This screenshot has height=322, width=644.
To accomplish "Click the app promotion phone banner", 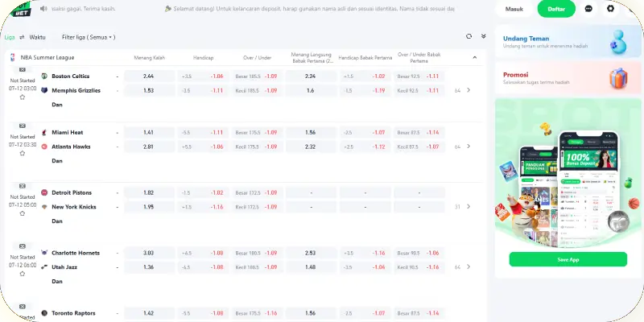I will tap(568, 172).
